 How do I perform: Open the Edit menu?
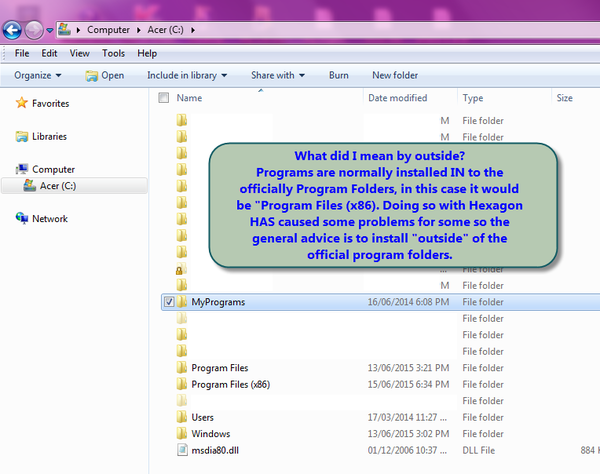coord(49,53)
